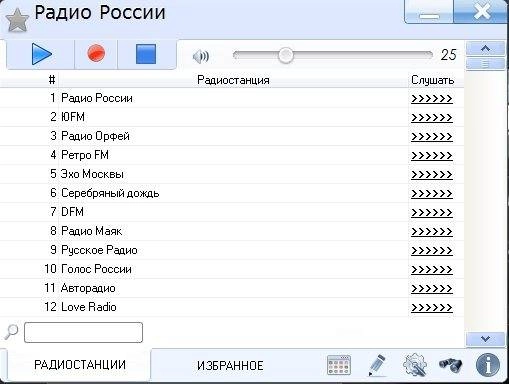Select the Авторадио station row

pos(232,288)
